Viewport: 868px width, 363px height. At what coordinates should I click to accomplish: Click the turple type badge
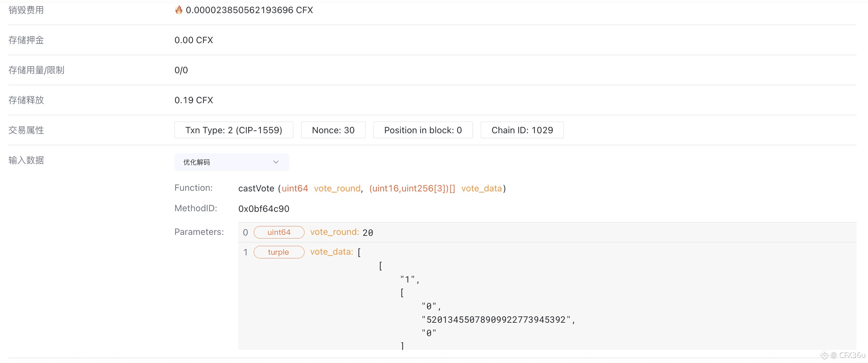(279, 252)
